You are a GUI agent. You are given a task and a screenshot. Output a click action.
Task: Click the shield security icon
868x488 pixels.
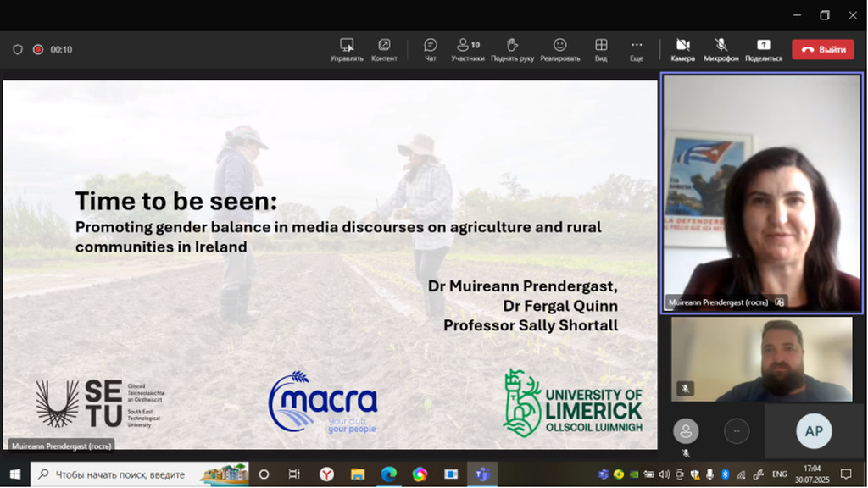click(18, 49)
